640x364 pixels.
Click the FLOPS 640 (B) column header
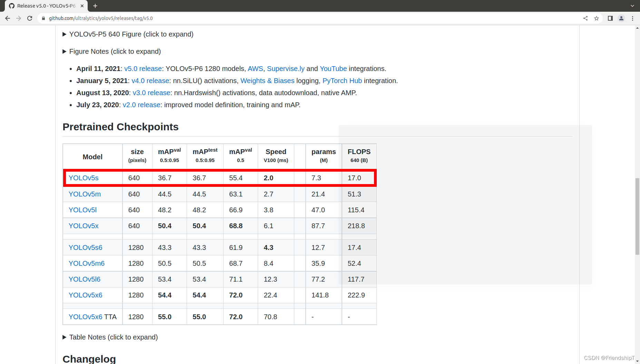pos(359,156)
